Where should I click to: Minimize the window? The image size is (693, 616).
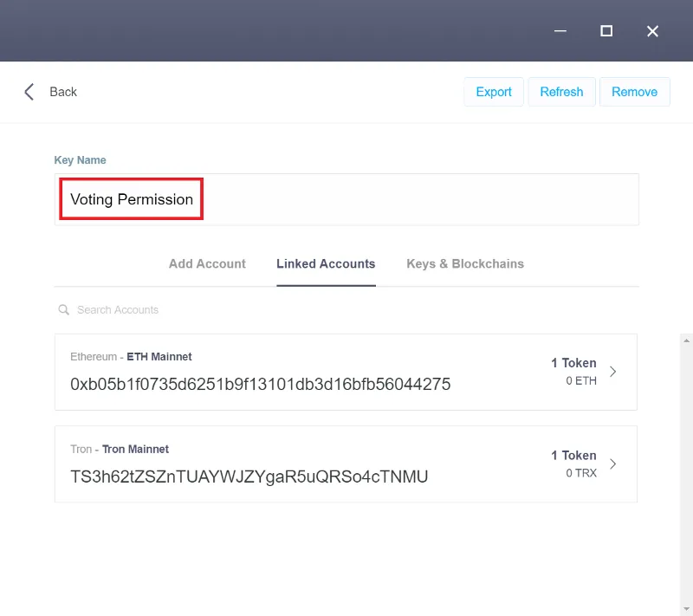(560, 31)
